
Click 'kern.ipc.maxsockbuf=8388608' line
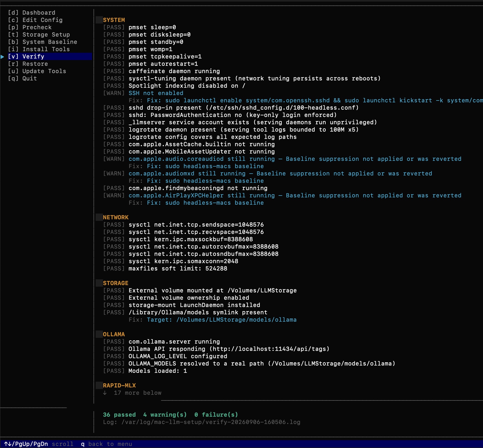pos(178,239)
